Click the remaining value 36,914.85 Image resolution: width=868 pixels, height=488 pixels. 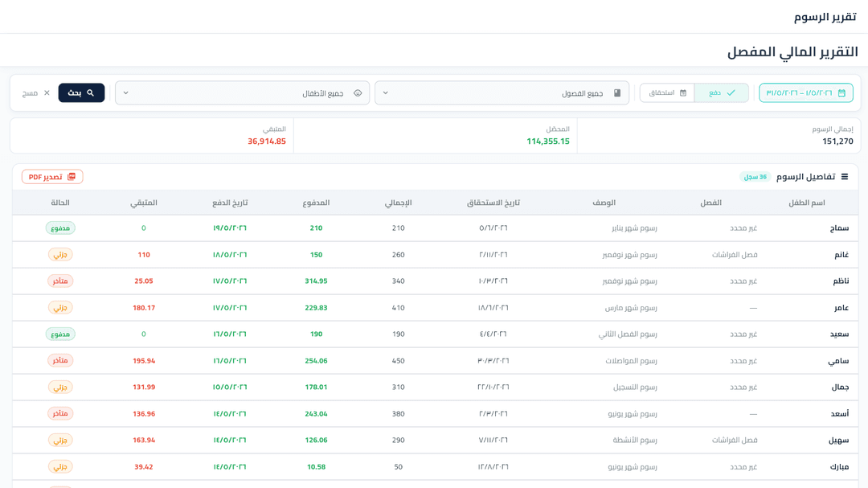[267, 141]
